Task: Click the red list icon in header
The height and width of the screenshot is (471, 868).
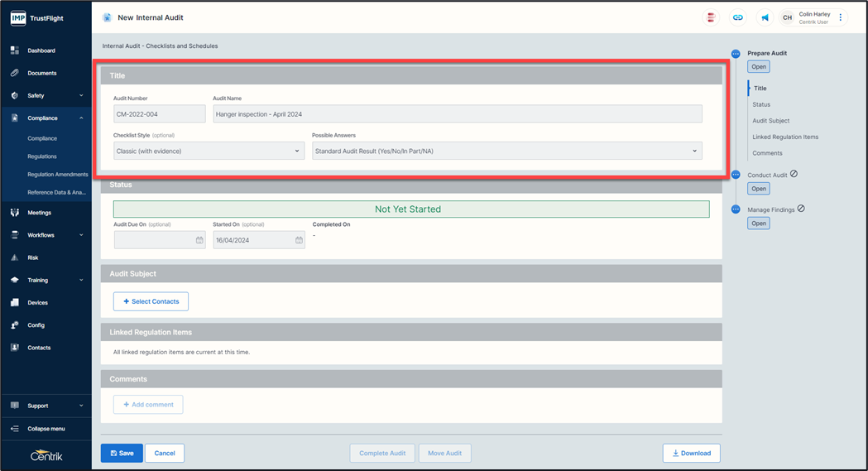Action: [x=710, y=17]
